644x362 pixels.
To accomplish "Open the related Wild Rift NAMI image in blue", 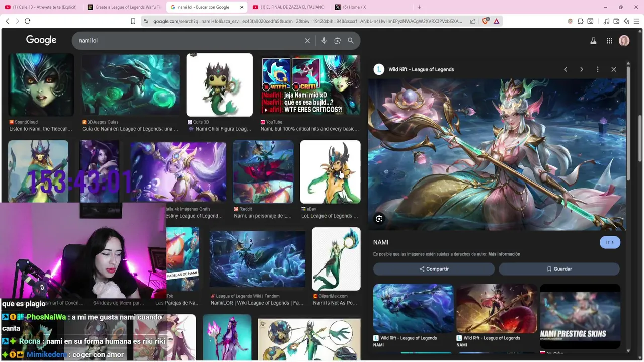I will pos(413,308).
